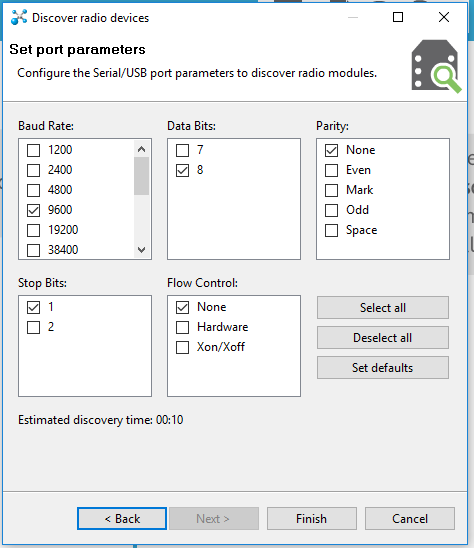Screen dimensions: 474x548
Task: Click the Baud Rate list scroll-down arrow
Action: (142, 250)
